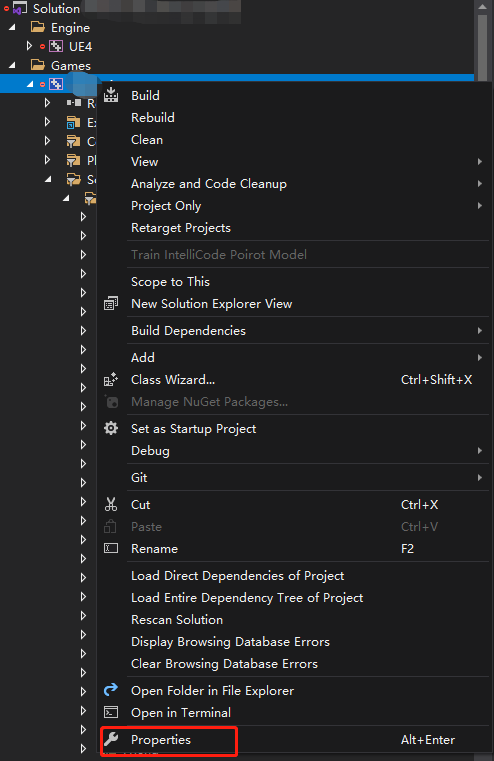
Task: Expand the UE4 project node
Action: coord(29,46)
